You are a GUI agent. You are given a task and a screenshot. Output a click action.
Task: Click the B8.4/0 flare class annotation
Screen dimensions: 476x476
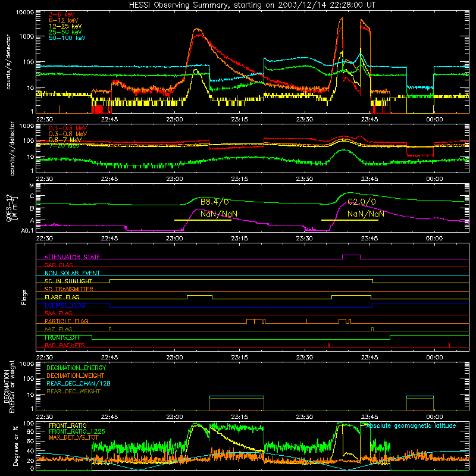(x=215, y=202)
